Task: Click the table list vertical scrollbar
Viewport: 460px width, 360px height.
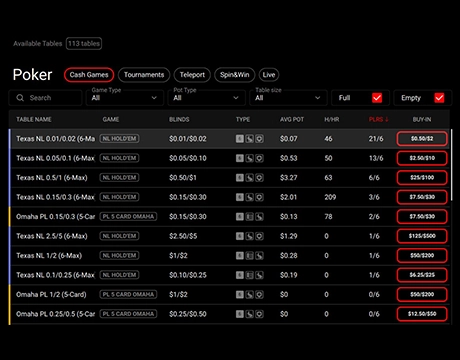Action: (452, 165)
